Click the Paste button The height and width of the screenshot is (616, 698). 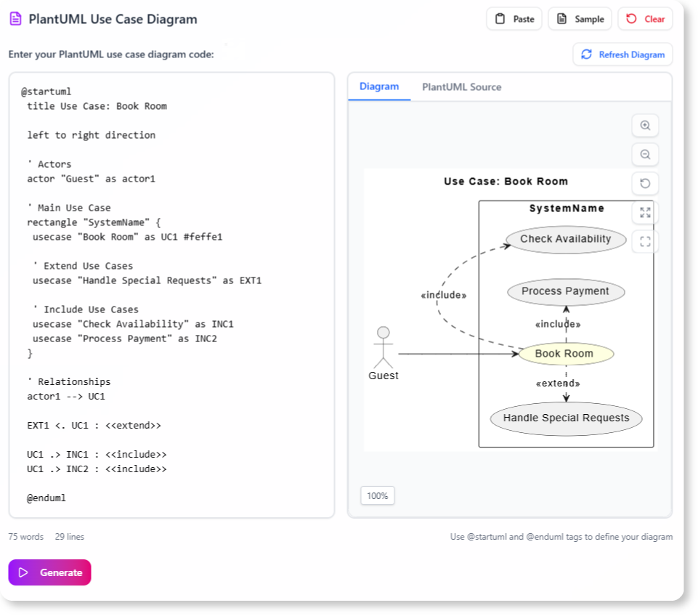click(514, 18)
